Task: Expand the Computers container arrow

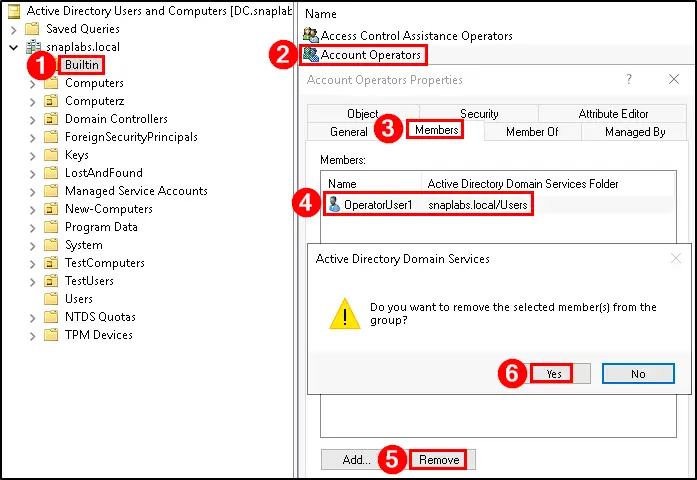Action: (x=32, y=84)
